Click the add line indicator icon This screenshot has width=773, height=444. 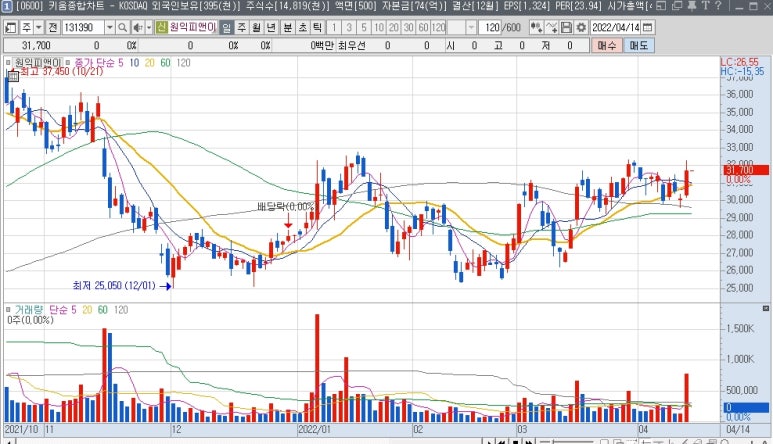[x=552, y=28]
